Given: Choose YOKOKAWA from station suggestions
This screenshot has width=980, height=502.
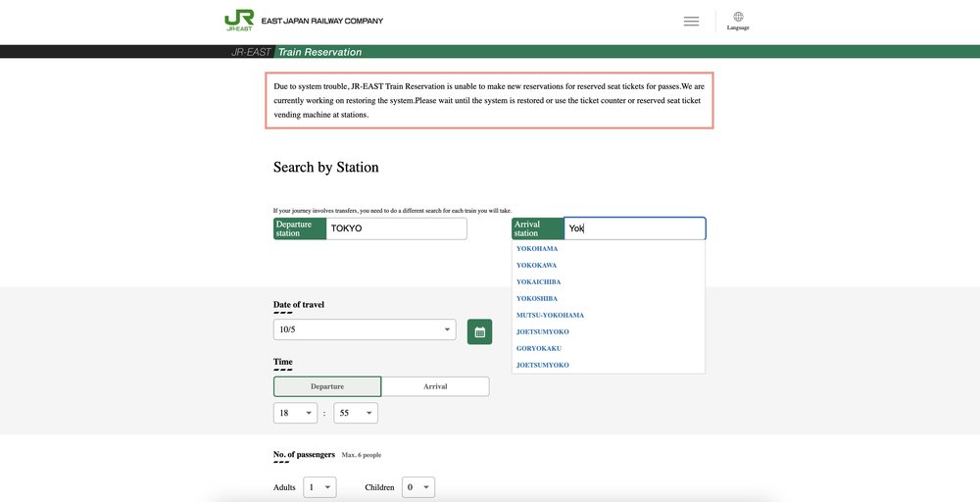Looking at the screenshot, I should click(x=537, y=266).
